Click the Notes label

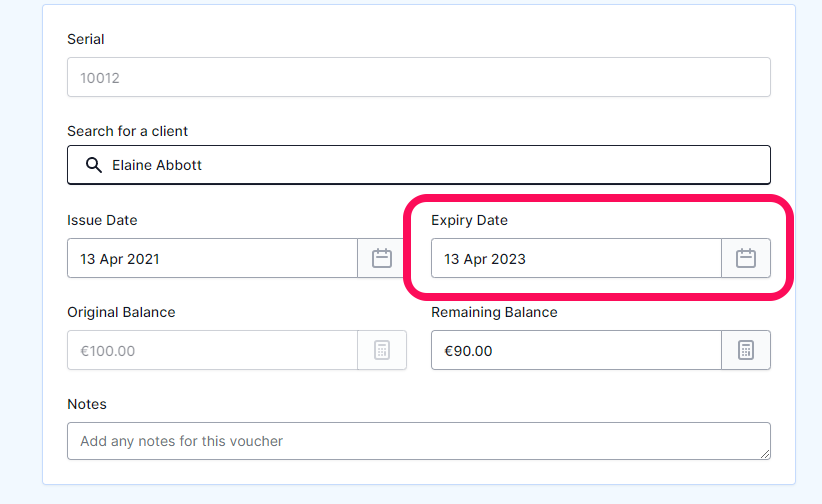87,404
